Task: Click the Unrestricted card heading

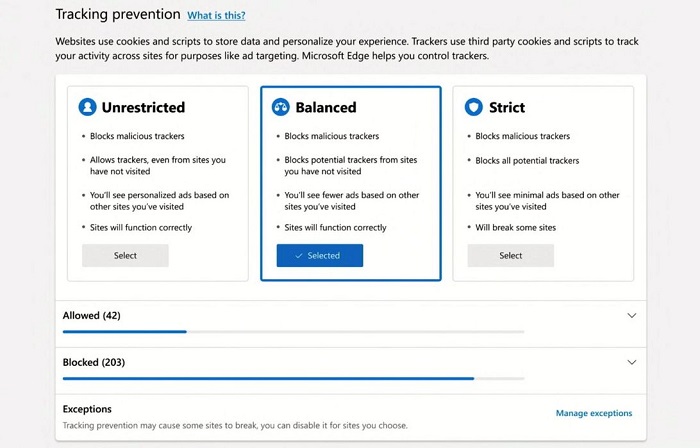Action: (143, 107)
